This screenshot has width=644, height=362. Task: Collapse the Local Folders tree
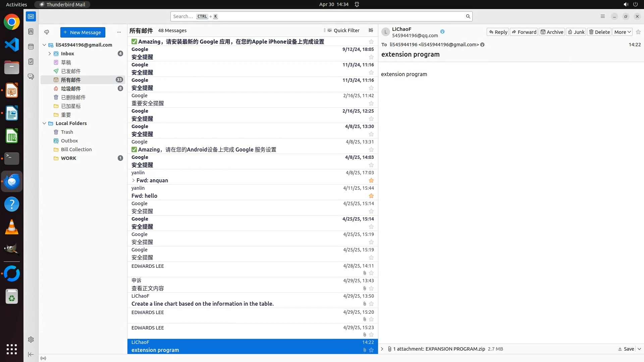(x=44, y=123)
